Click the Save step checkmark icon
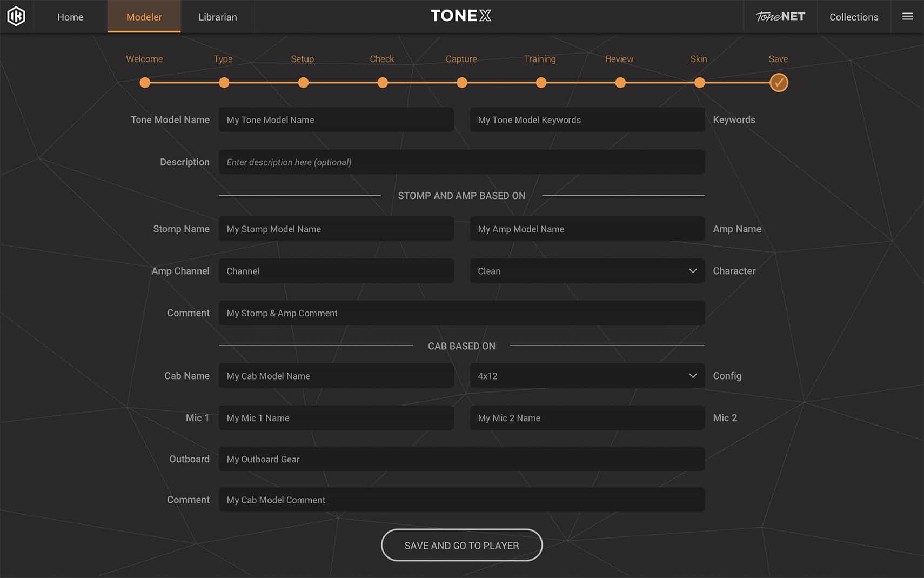The width and height of the screenshot is (924, 578). (778, 83)
